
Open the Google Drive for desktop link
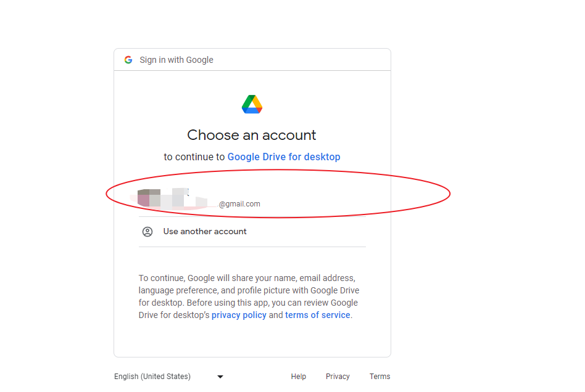pyautogui.click(x=284, y=157)
